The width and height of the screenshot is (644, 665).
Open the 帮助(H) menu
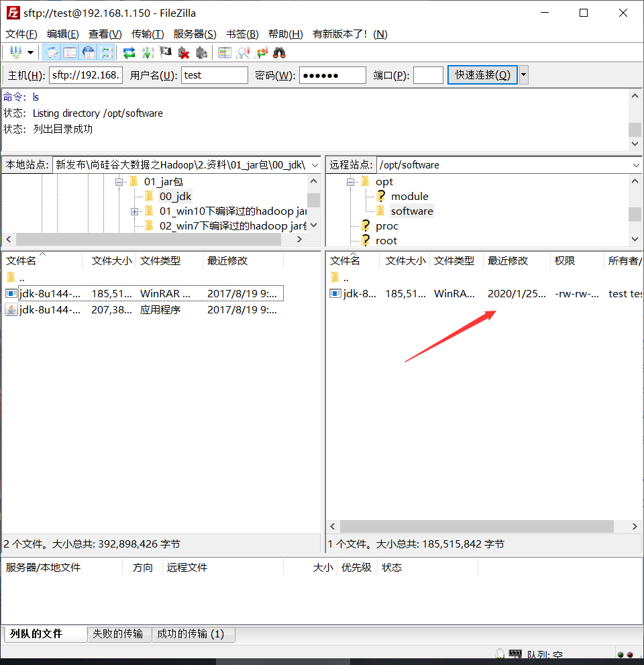click(286, 34)
